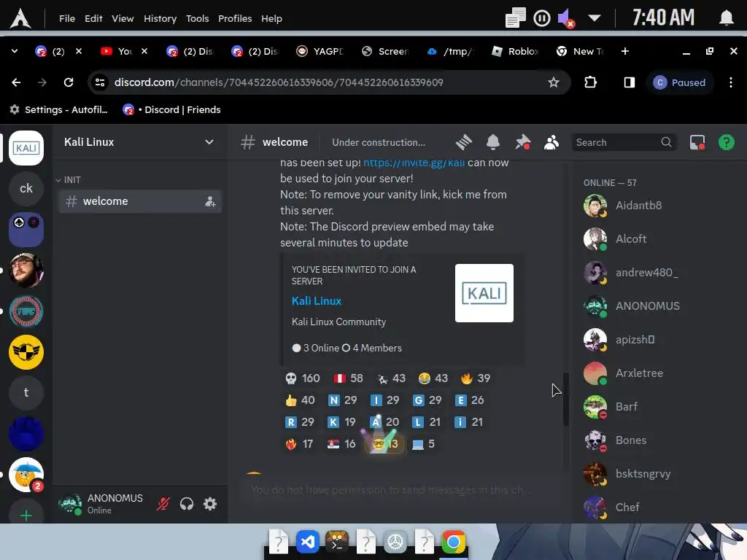Bookmark this page with star icon
Image resolution: width=747 pixels, height=560 pixels.
click(553, 82)
